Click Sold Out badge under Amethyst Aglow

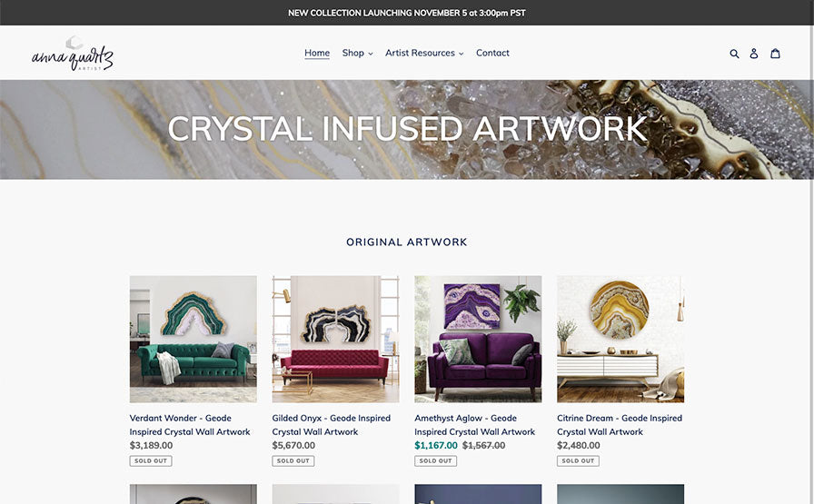click(435, 461)
